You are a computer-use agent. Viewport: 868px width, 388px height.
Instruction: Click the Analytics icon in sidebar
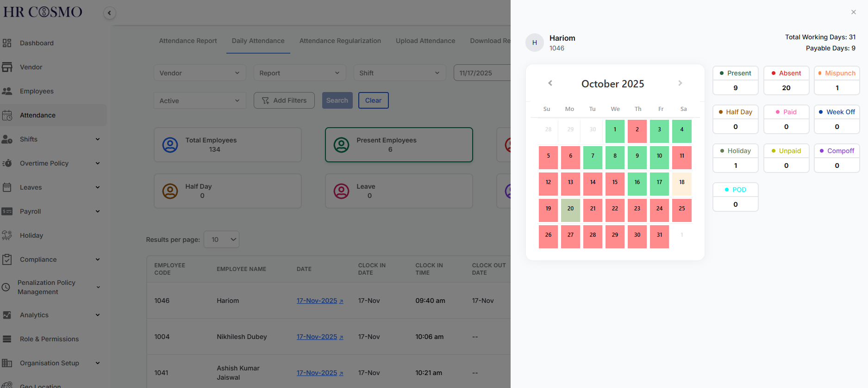7,315
